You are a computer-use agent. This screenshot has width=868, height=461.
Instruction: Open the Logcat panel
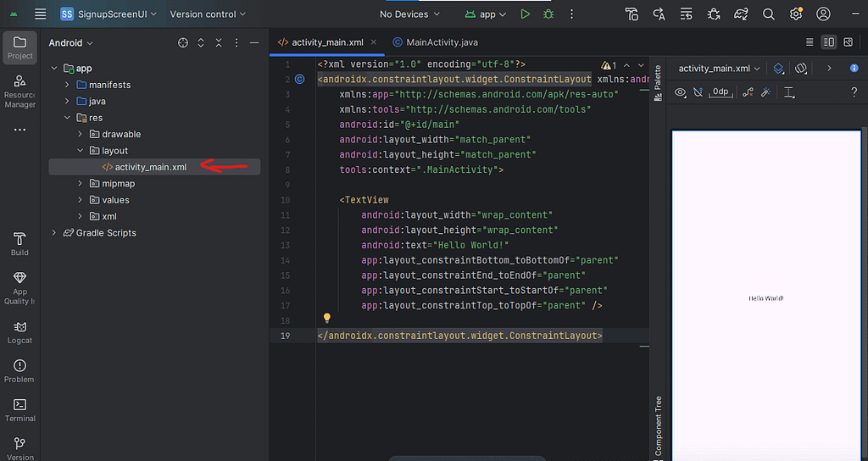pos(20,332)
